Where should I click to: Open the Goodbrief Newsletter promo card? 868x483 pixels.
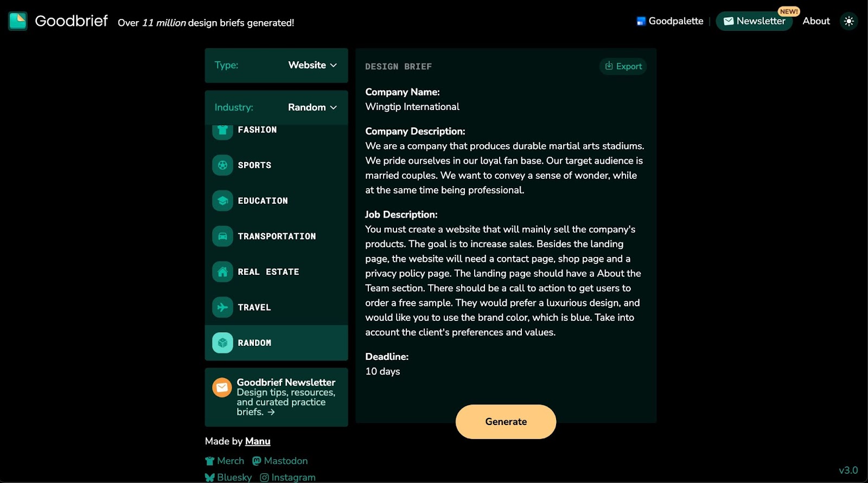(276, 397)
